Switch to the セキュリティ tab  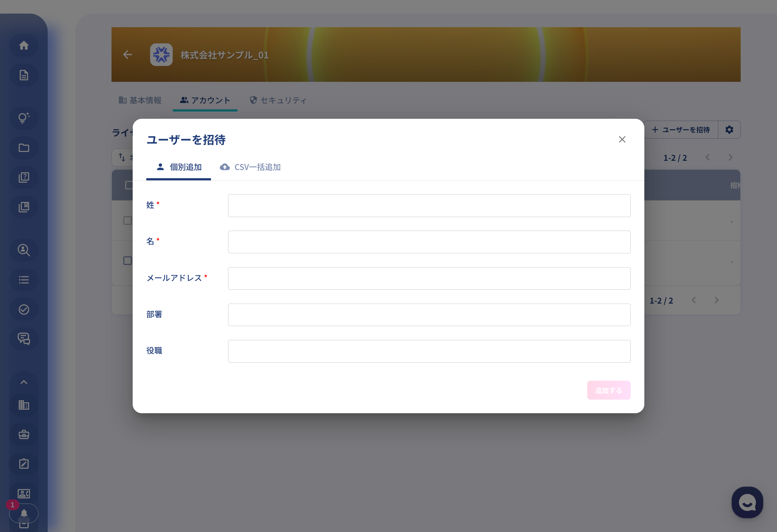[x=278, y=100]
